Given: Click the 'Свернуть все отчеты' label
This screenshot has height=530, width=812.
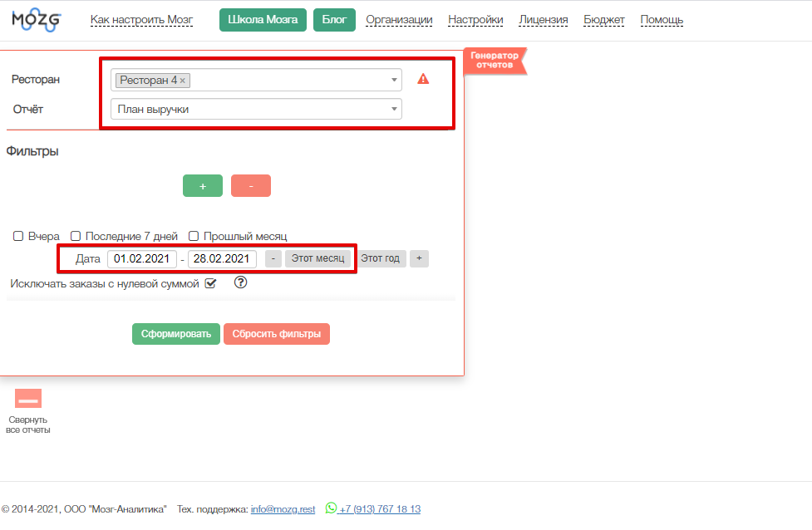Looking at the screenshot, I should click(x=28, y=425).
